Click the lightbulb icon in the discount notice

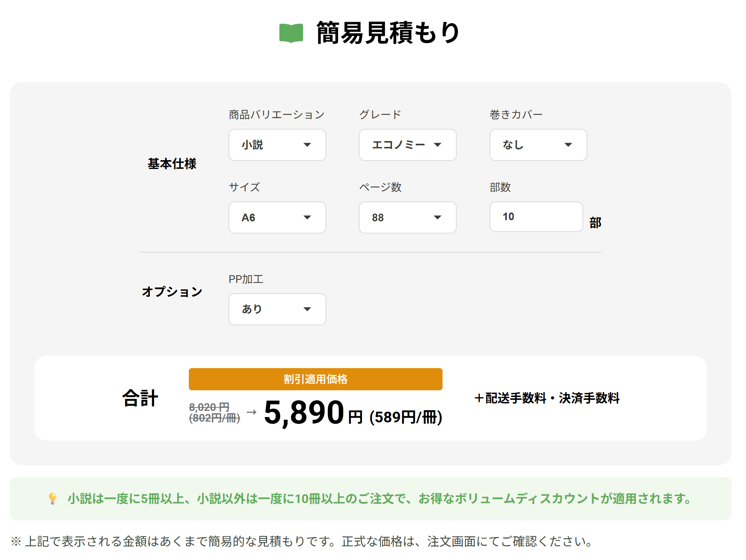(53, 498)
